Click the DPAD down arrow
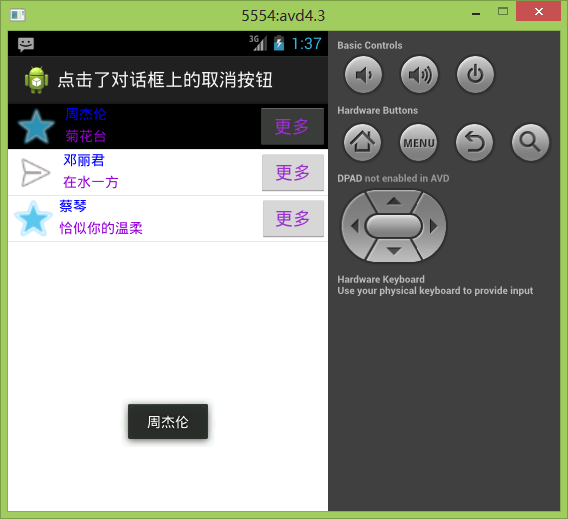568x519 pixels. click(x=394, y=251)
